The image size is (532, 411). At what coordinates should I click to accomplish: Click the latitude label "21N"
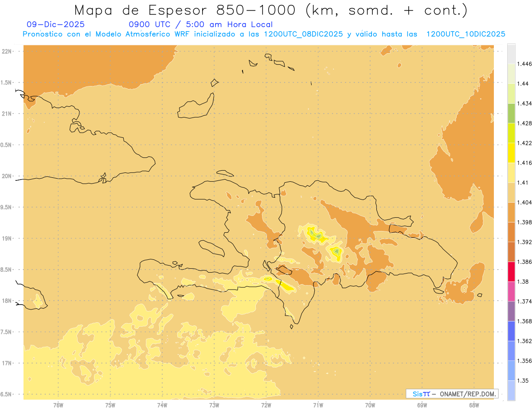pos(7,114)
